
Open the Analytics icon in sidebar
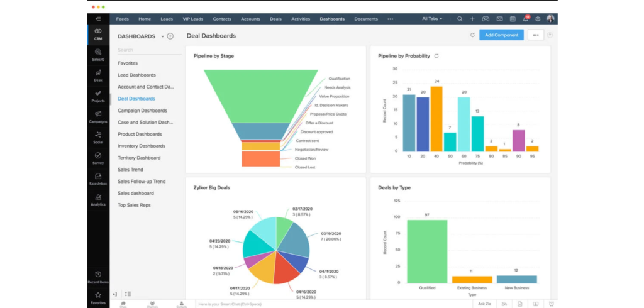[x=98, y=199]
